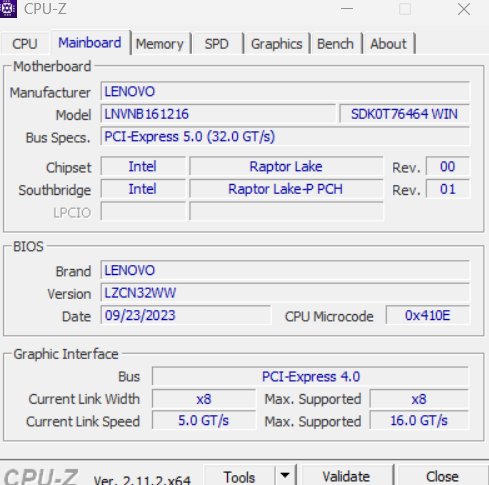Click the Validate button
The height and width of the screenshot is (485, 489).
pos(346,476)
